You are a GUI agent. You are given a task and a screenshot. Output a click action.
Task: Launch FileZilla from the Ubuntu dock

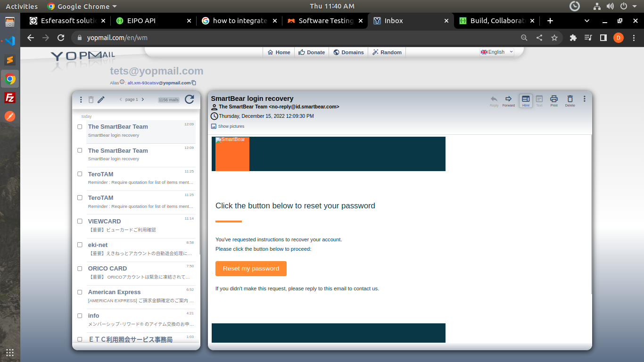(x=10, y=98)
